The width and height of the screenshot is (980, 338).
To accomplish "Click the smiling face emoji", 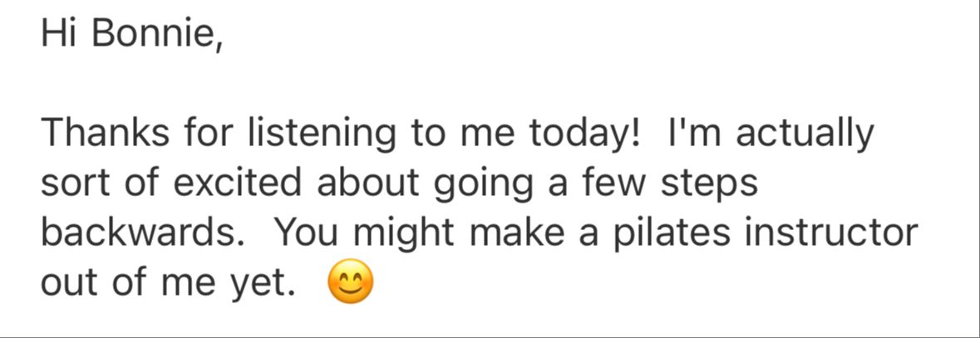I will pyautogui.click(x=351, y=283).
